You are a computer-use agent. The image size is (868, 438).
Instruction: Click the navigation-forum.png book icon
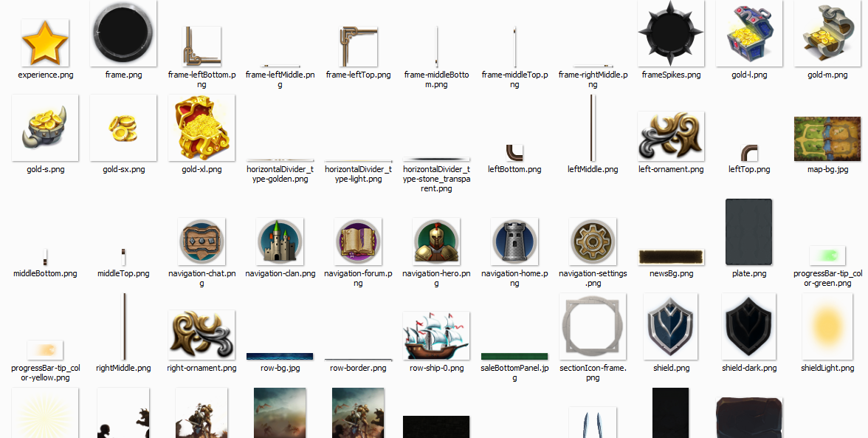click(358, 241)
